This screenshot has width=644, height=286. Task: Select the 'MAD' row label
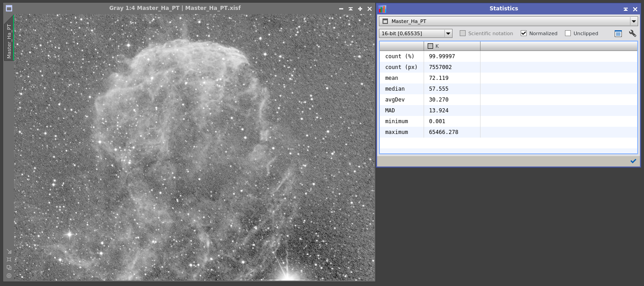click(x=390, y=111)
